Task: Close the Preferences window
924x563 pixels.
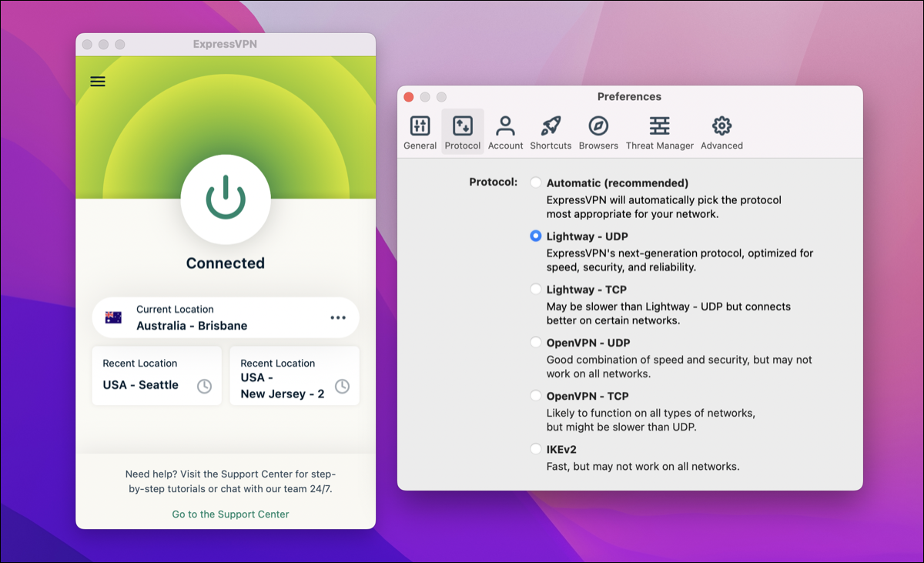Action: (x=409, y=97)
